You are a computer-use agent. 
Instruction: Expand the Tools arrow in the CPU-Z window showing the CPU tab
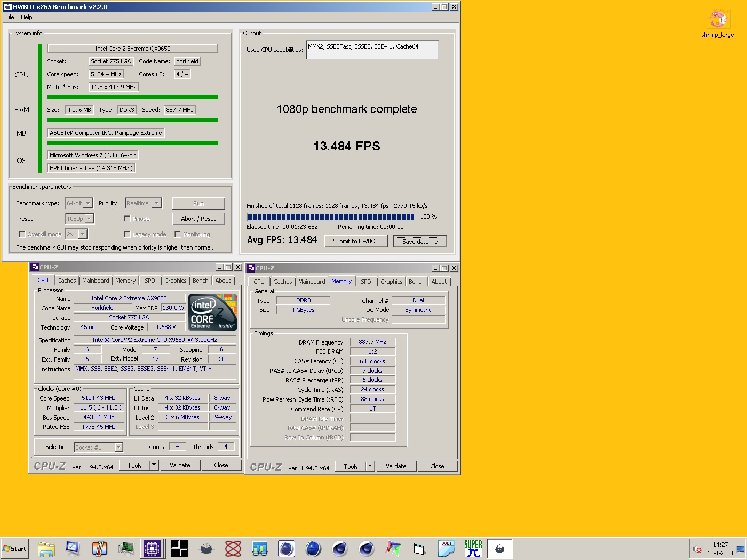(154, 465)
